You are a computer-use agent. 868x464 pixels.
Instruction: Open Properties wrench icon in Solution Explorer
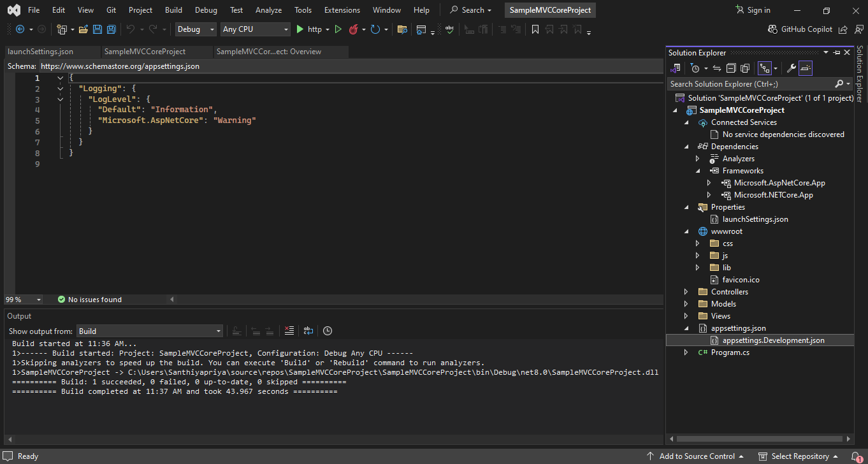(792, 68)
